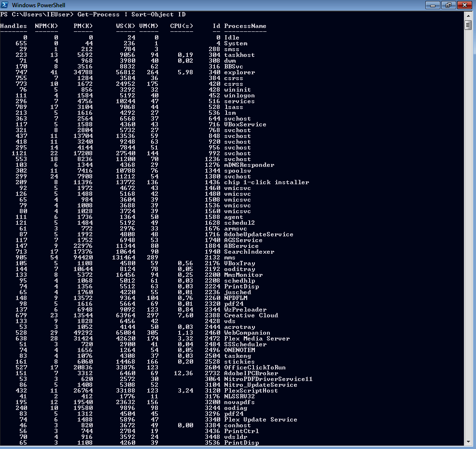Click the Plex Media Server process name

pyautogui.click(x=257, y=339)
